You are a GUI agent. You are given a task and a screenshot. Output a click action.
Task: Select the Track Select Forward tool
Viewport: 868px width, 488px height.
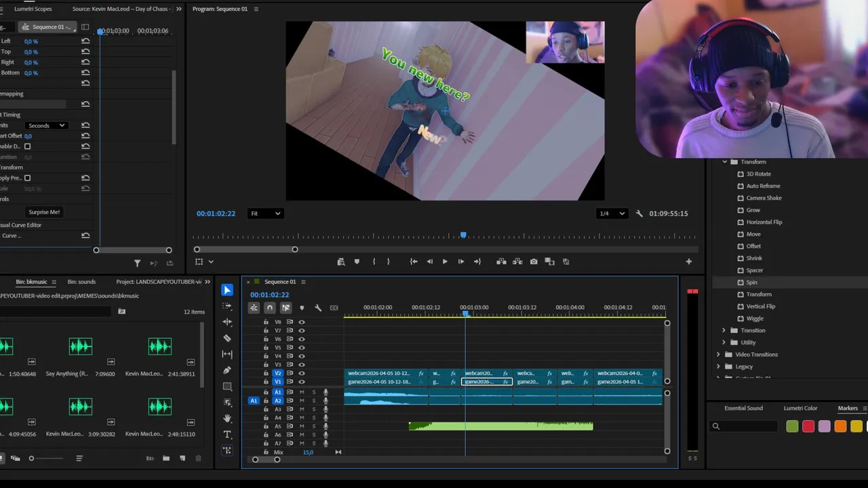coord(227,306)
